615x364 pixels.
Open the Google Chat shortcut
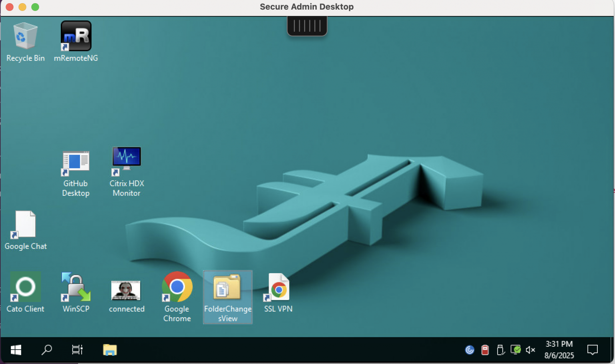coord(26,224)
